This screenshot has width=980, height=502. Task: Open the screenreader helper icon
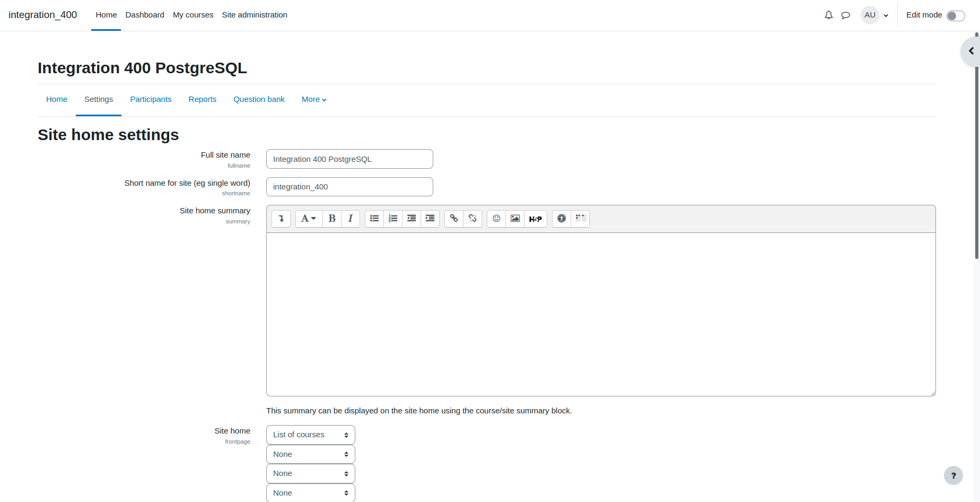(581, 219)
